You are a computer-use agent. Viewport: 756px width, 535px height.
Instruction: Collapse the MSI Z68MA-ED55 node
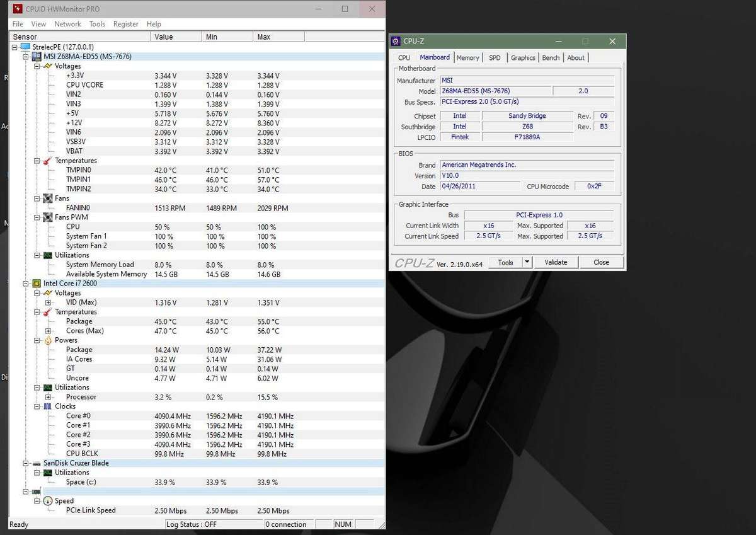click(26, 57)
